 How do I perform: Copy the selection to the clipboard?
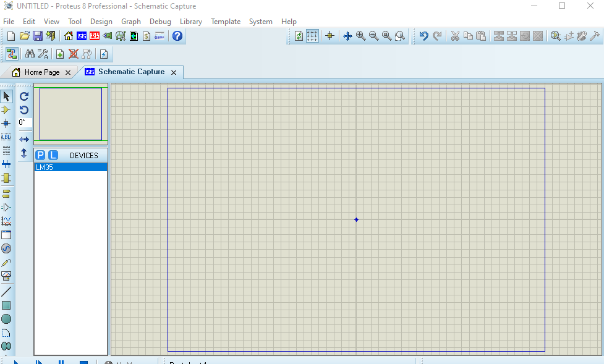pos(468,36)
